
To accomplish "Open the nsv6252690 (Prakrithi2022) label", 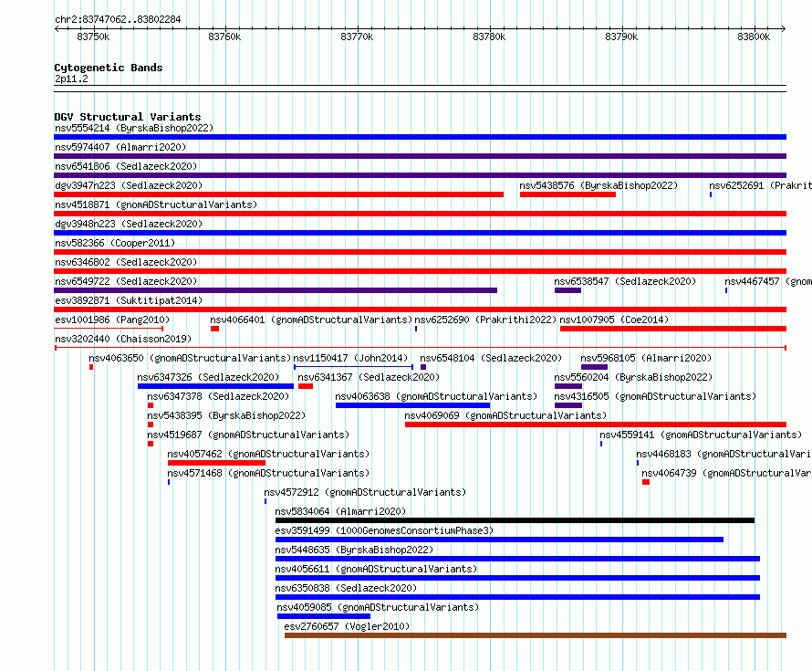I will tap(485, 320).
